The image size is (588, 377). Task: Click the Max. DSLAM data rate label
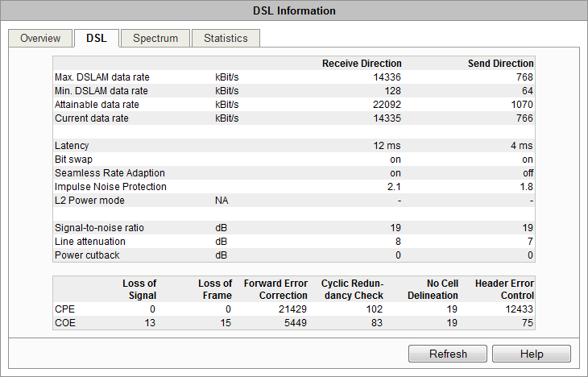[x=102, y=77]
